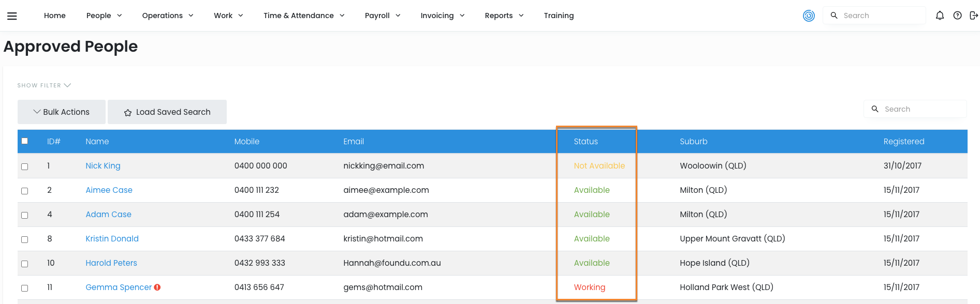Click the magnifier icon in table search
Screen dimensions: 980x304
coord(875,109)
